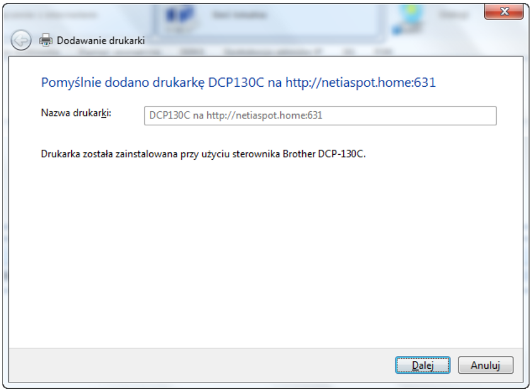Click the Dalej button to continue
The image size is (532, 392).
[422, 365]
